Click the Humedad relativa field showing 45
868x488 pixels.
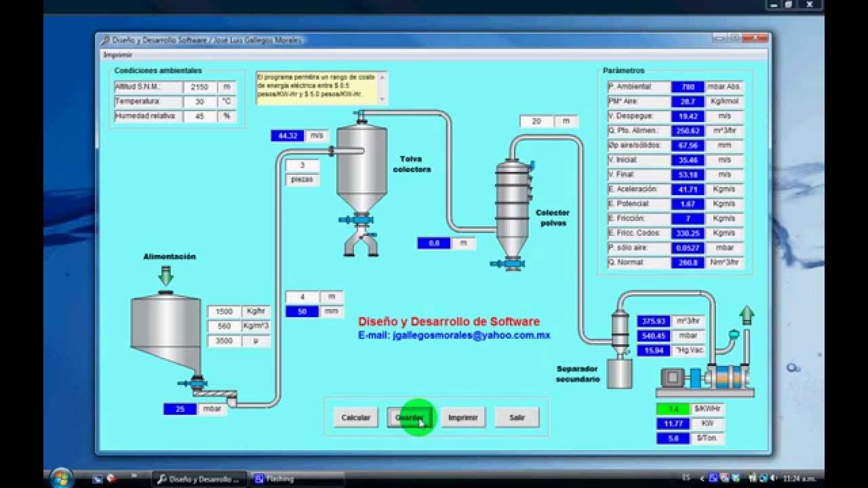200,116
